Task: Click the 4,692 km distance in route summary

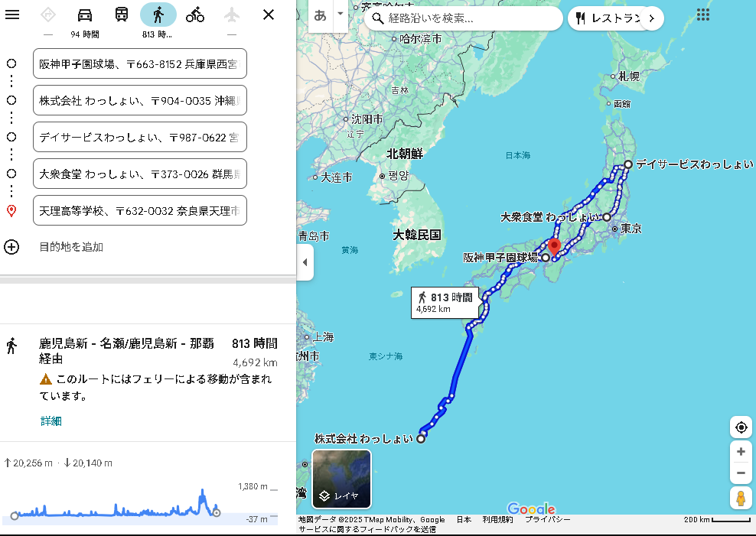Action: point(255,362)
